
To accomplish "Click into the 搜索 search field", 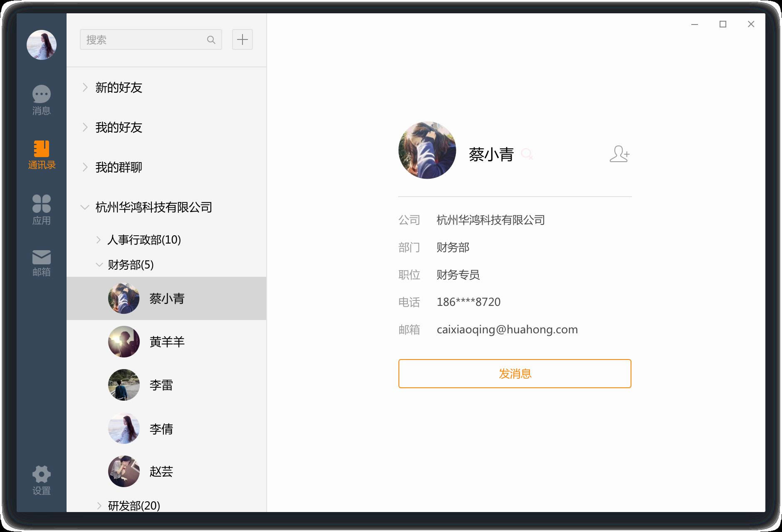I will pyautogui.click(x=151, y=39).
